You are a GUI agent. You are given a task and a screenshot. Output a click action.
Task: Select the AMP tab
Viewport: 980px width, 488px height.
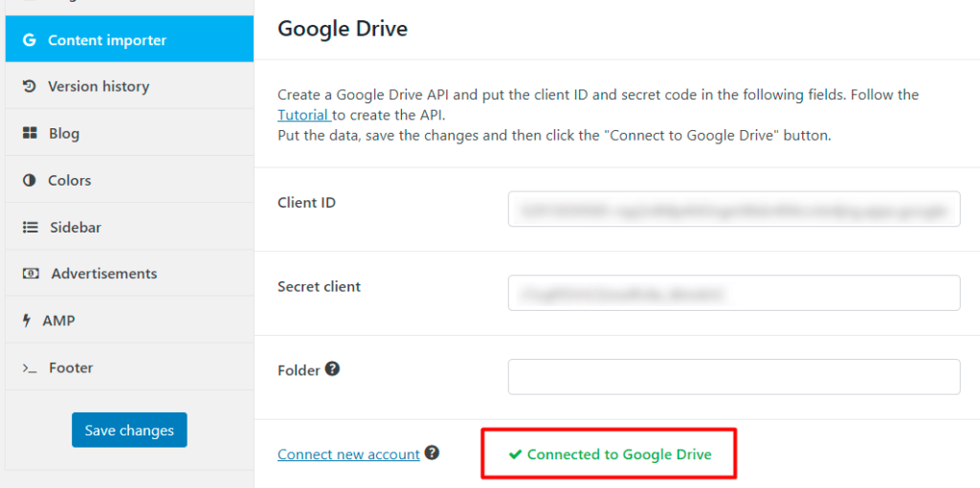[129, 321]
